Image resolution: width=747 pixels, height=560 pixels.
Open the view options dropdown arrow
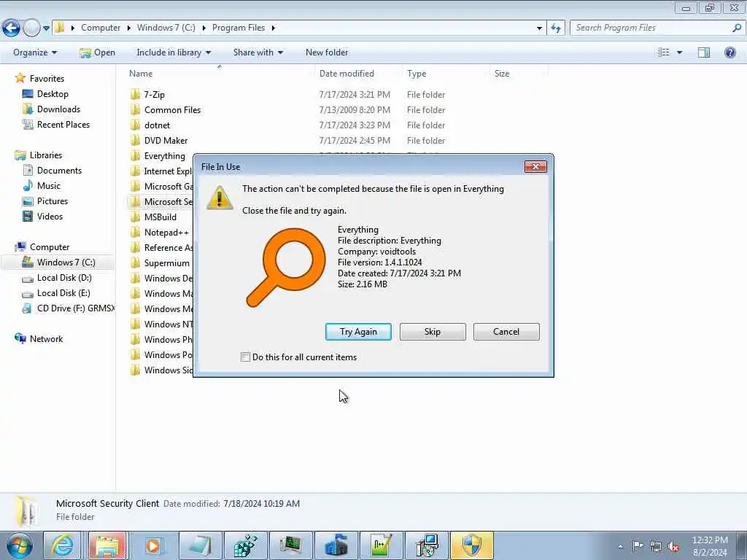click(679, 52)
